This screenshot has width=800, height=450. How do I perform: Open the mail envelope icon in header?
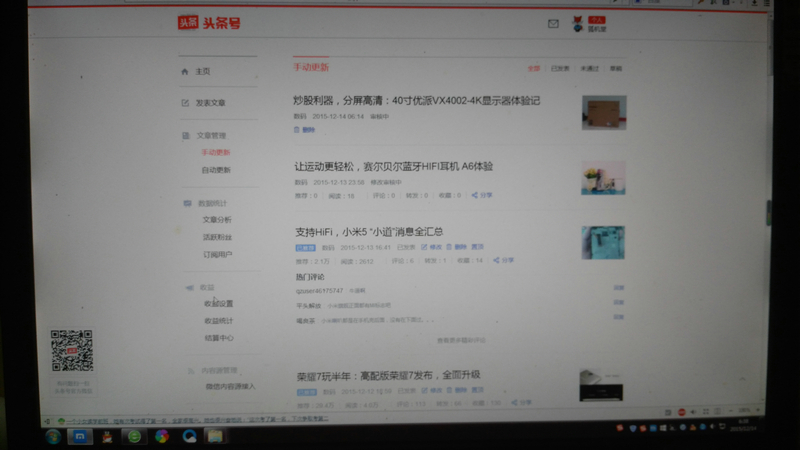click(x=553, y=23)
